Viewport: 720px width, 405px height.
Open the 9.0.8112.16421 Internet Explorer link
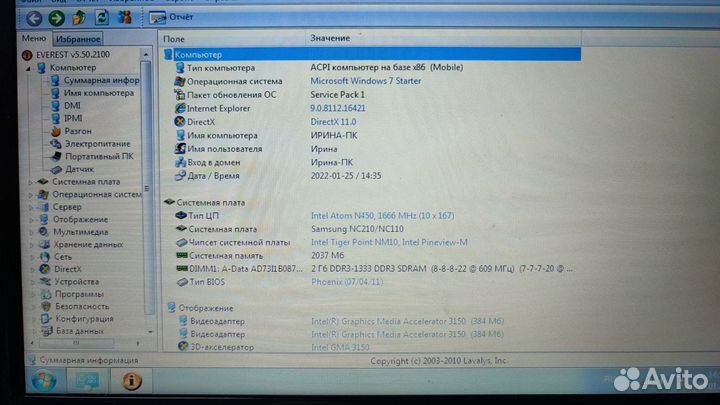click(338, 108)
